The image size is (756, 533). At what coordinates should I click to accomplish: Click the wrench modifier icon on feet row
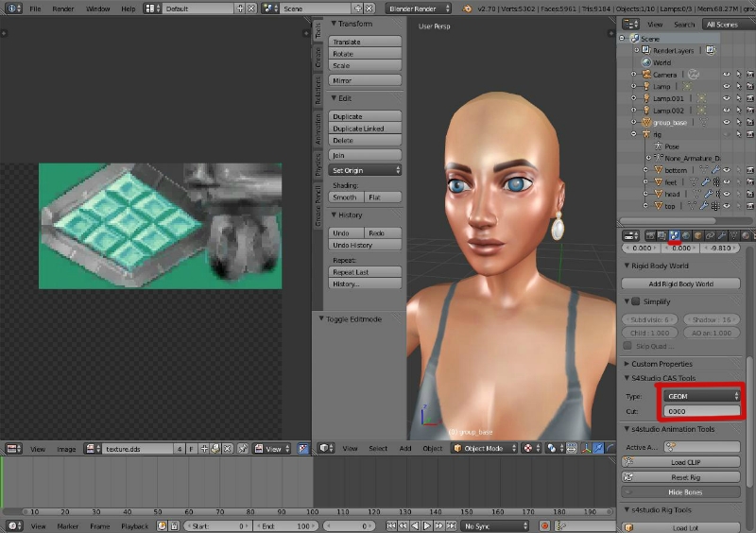(x=705, y=181)
